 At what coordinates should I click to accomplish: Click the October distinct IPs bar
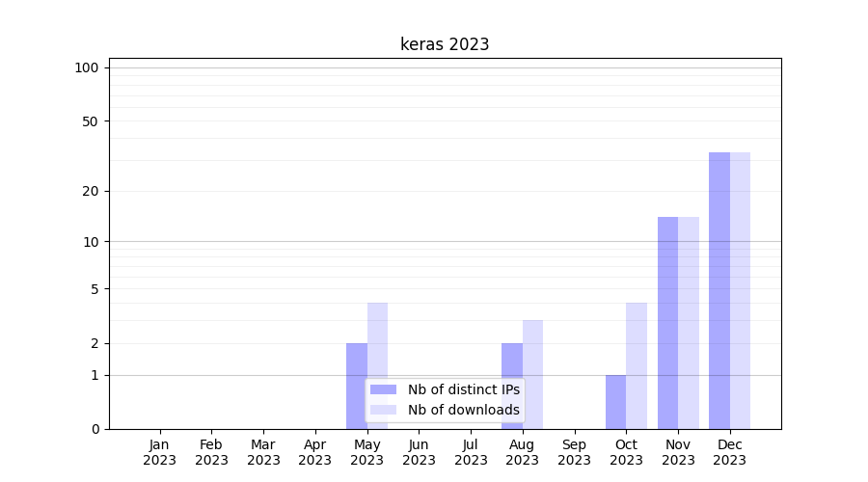(615, 402)
